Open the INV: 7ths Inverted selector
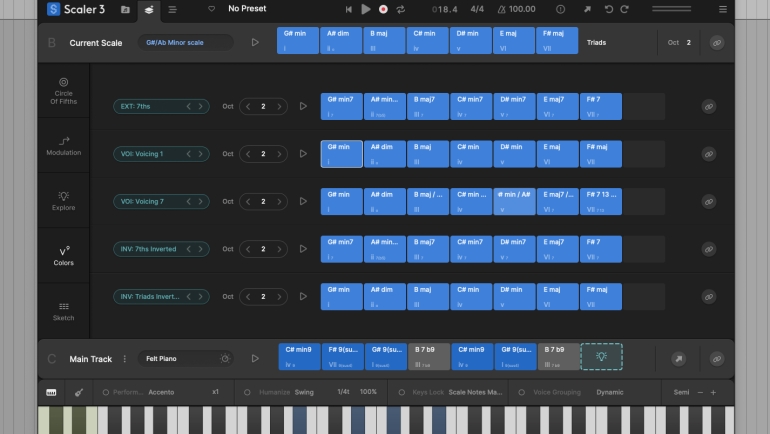The image size is (770, 434). pos(161,249)
